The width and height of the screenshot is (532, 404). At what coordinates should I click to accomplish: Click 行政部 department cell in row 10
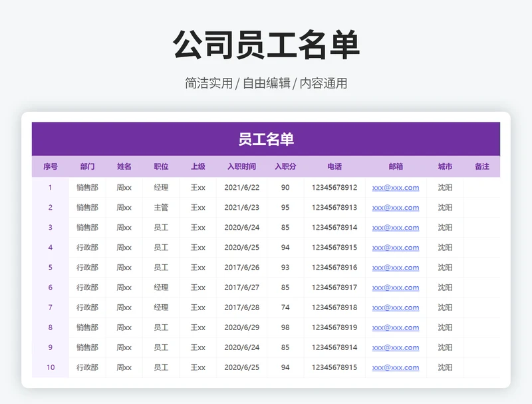click(x=87, y=367)
